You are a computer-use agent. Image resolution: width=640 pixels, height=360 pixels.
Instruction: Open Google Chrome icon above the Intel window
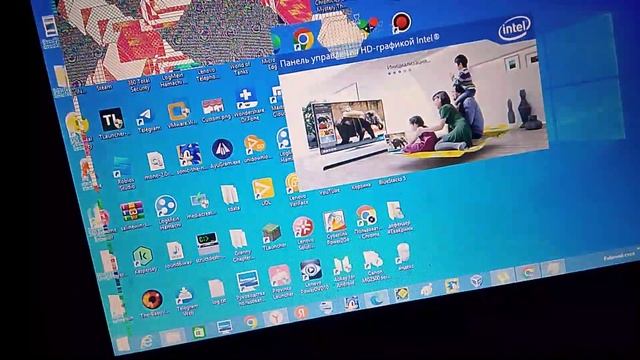303,40
